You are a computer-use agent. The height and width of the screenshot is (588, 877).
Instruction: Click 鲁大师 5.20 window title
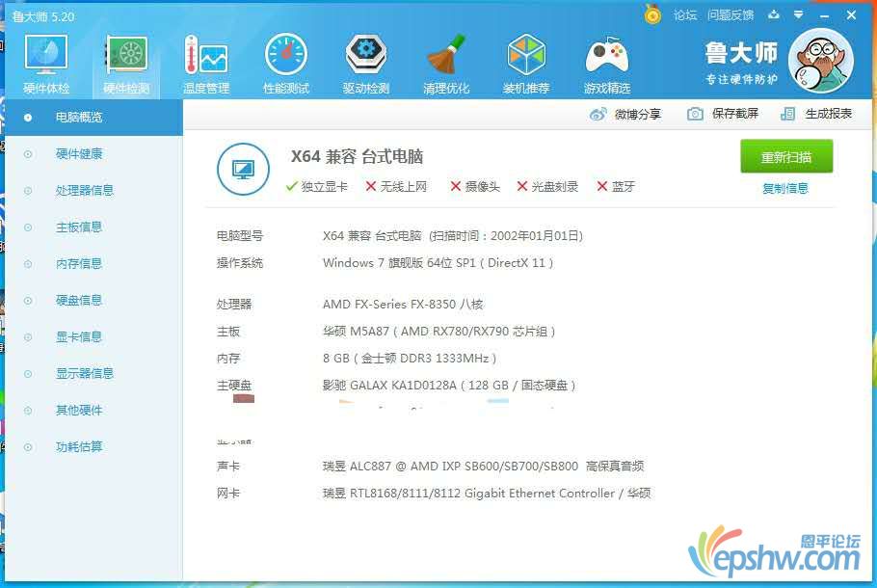[43, 16]
